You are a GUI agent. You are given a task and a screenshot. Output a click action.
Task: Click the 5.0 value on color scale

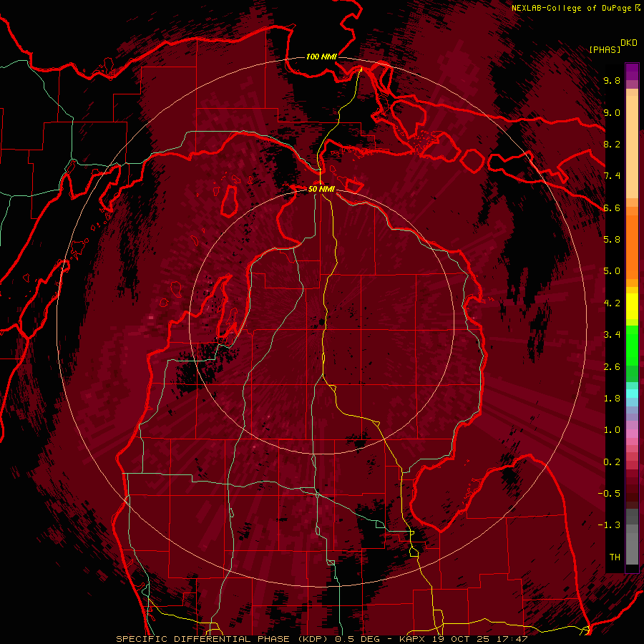(x=612, y=271)
